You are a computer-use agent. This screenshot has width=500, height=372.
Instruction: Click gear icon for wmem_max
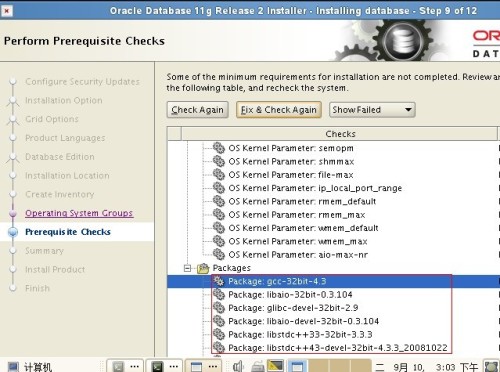tap(219, 241)
